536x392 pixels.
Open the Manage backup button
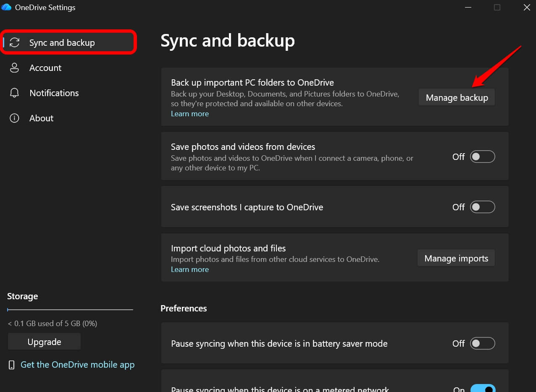click(x=457, y=97)
